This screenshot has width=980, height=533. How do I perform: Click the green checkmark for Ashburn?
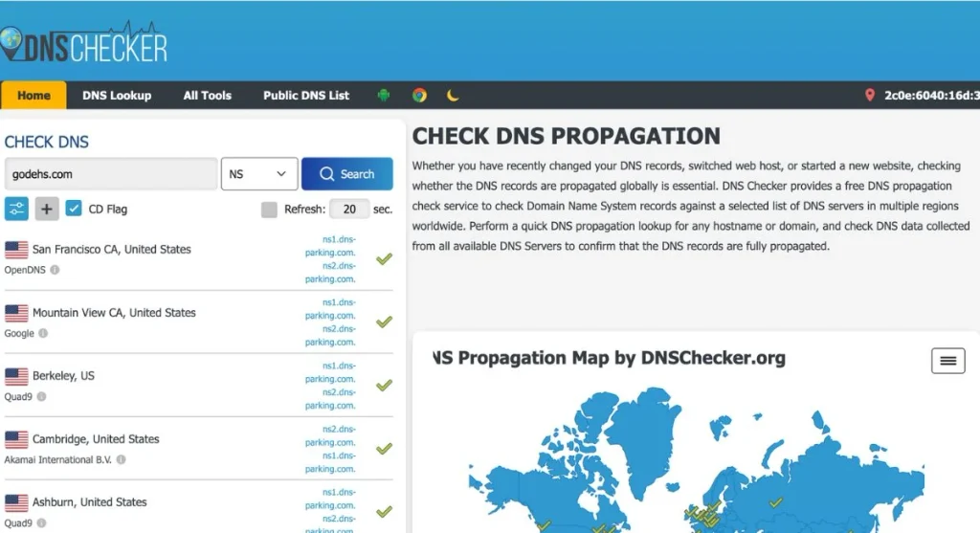click(x=384, y=512)
